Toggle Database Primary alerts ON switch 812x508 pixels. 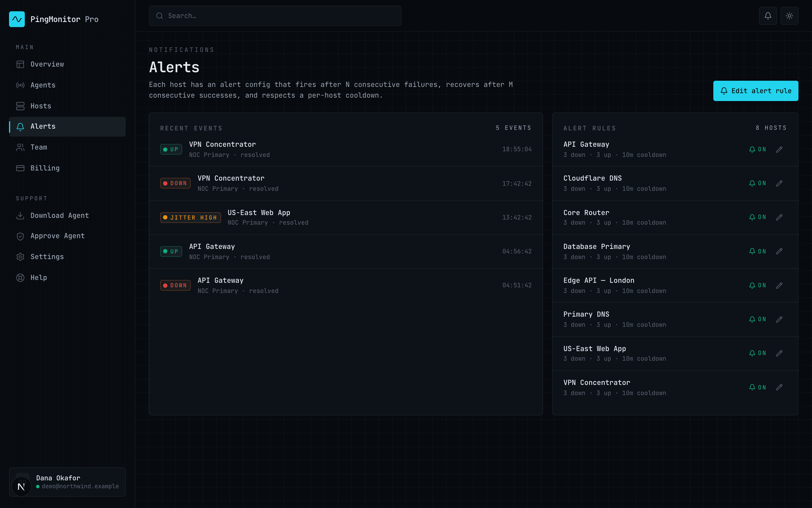point(758,251)
